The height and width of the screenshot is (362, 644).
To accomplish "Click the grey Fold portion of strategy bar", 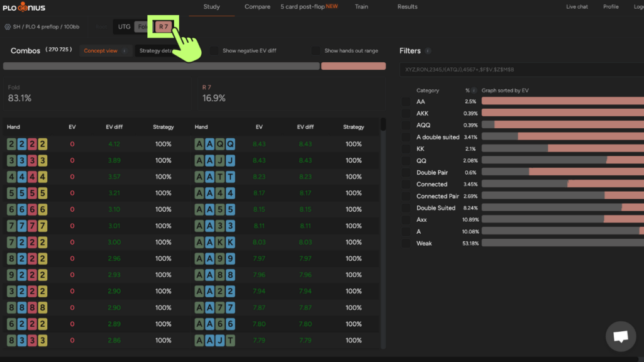I will point(161,66).
